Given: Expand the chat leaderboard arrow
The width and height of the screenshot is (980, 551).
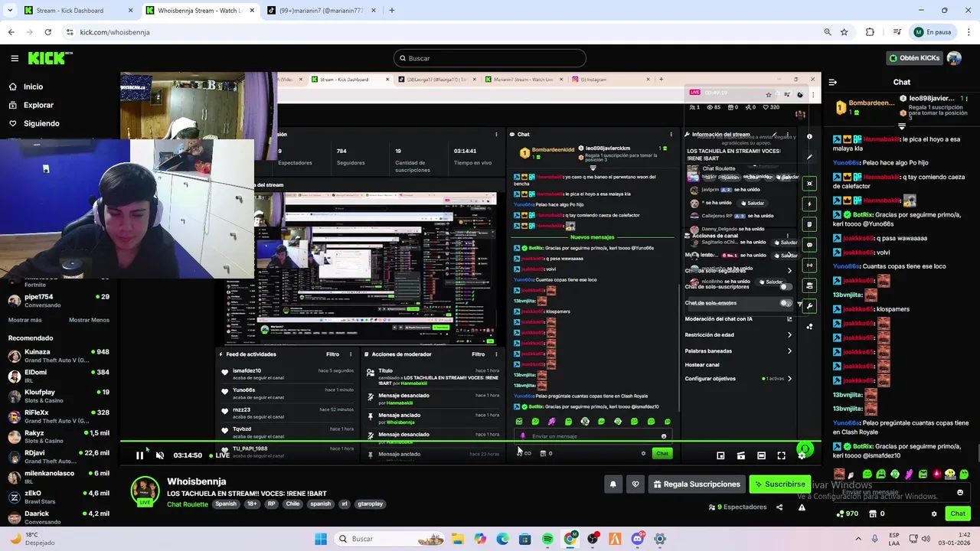Looking at the screenshot, I should tap(902, 126).
